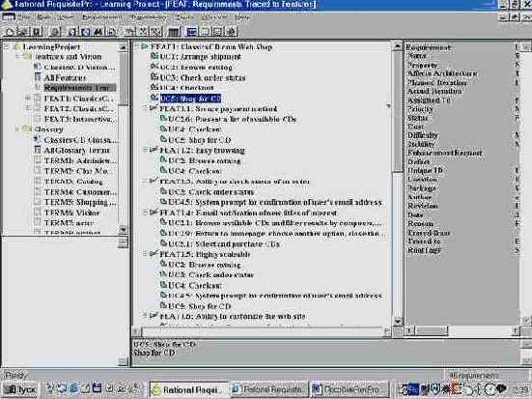Expand FEAT1 node in the explorer tree
Screen dimensions: 532x399
tap(28, 99)
